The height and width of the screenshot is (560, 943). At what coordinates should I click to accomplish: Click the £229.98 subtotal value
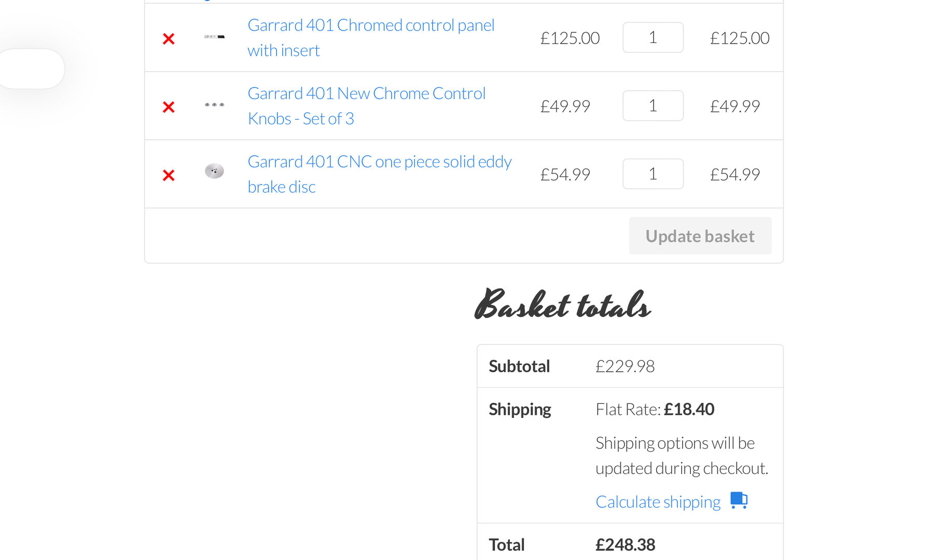coord(625,367)
